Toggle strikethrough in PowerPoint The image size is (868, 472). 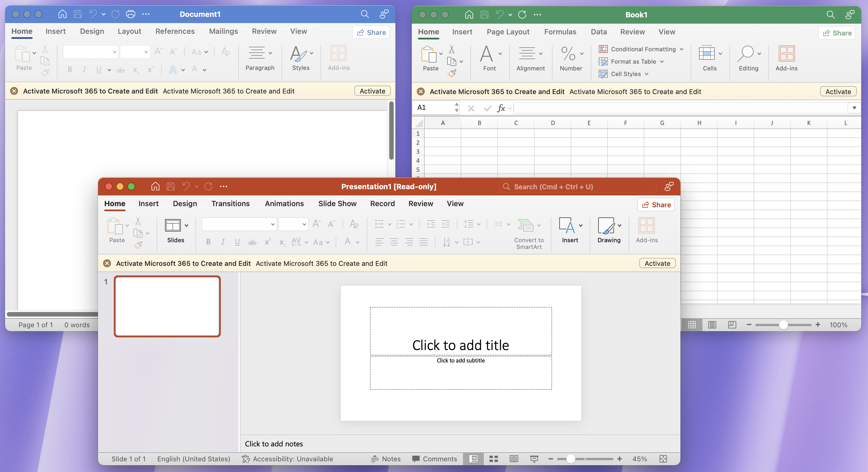252,242
